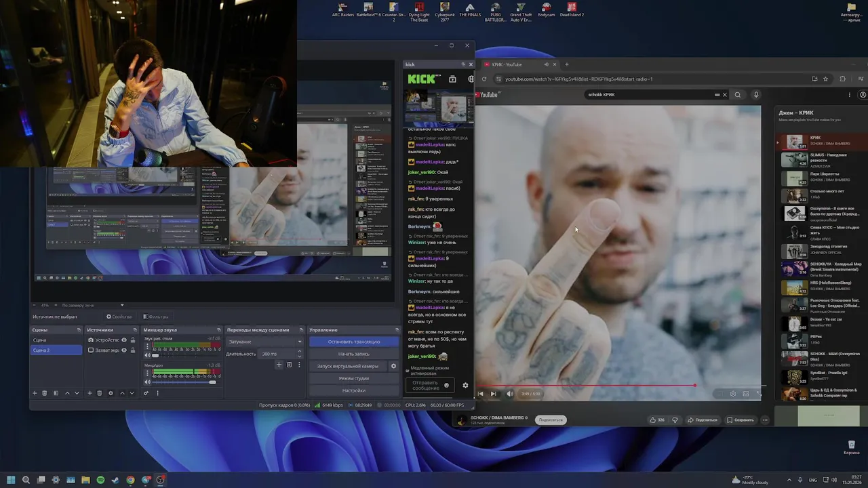Viewport: 868px width, 488px height.
Task: Add a scene transition plus icon
Action: (279, 365)
